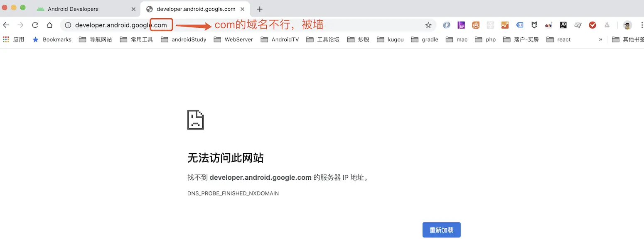View site information icon in address bar
The width and height of the screenshot is (644, 249).
click(x=68, y=25)
